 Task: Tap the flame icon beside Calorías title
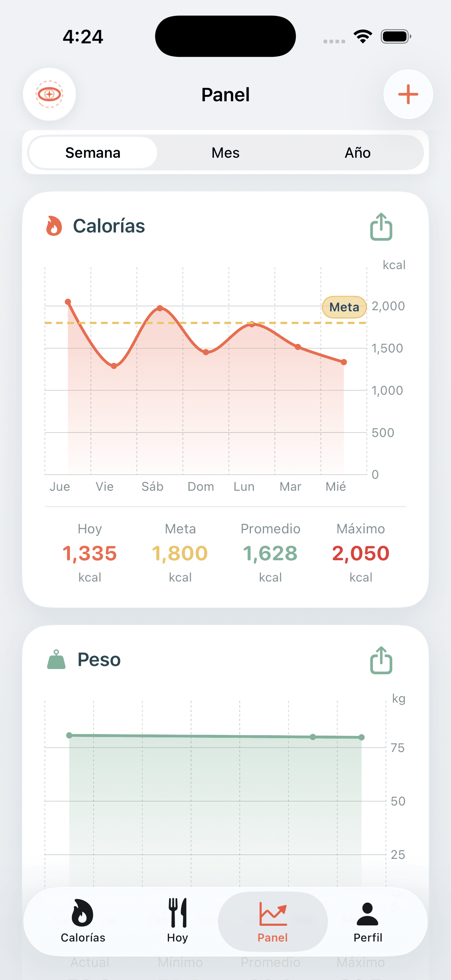coord(54,226)
